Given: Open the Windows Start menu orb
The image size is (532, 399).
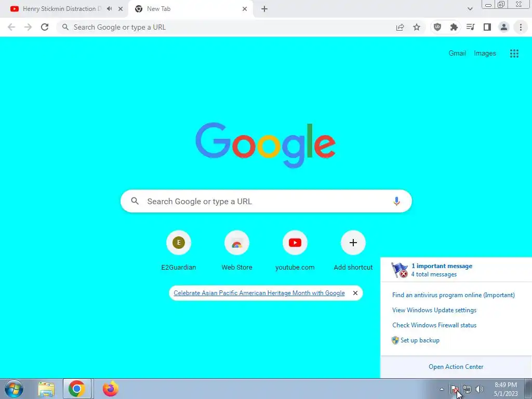Looking at the screenshot, I should (14, 389).
